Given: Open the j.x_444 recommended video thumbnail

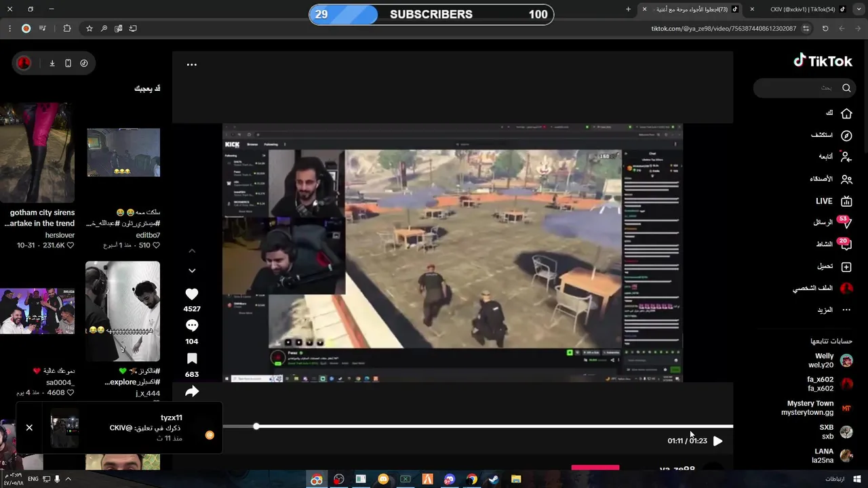Looking at the screenshot, I should pyautogui.click(x=123, y=311).
